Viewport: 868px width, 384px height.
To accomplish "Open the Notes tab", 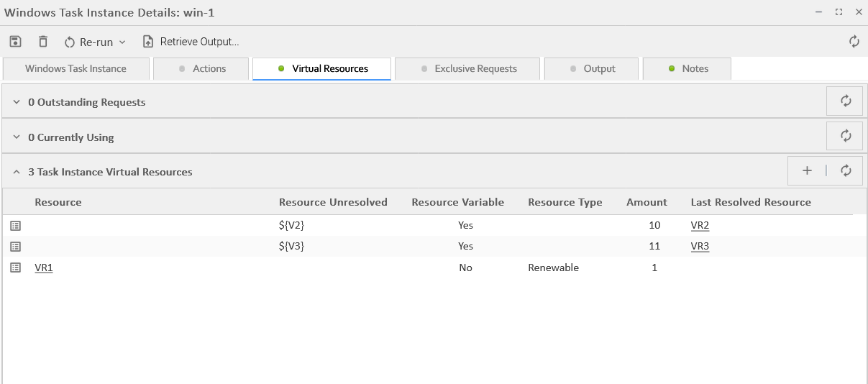I will (687, 69).
